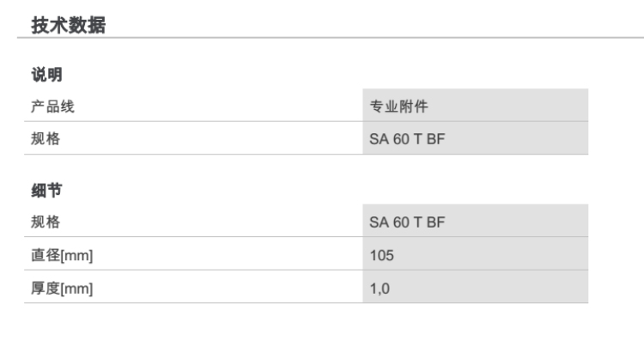Screen dimensions: 644x341
Task: Click the 规格 label under 细节 section
Action: (46, 222)
